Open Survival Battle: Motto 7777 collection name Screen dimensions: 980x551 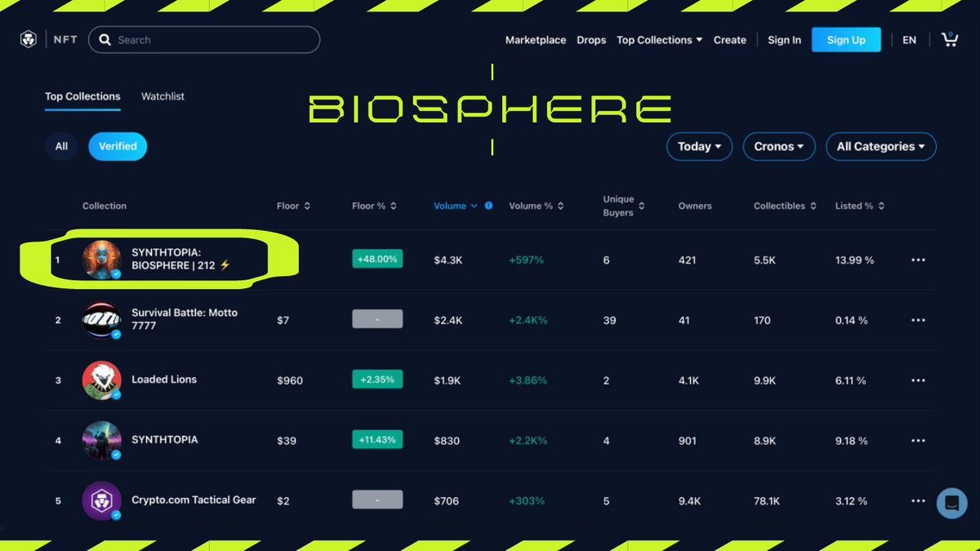click(185, 319)
